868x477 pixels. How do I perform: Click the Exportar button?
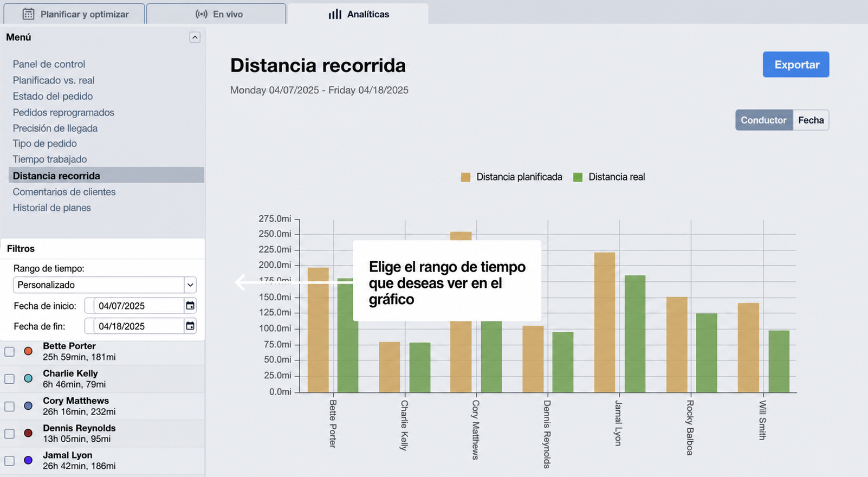(x=796, y=65)
